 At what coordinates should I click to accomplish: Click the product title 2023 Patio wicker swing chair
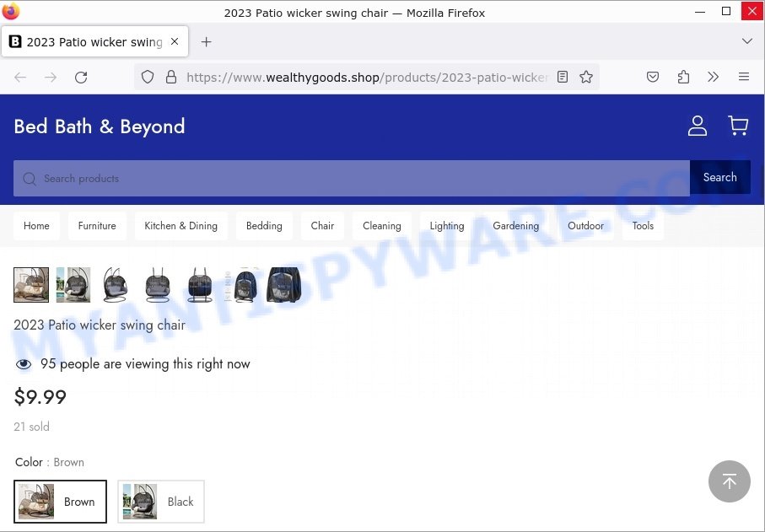(x=100, y=325)
